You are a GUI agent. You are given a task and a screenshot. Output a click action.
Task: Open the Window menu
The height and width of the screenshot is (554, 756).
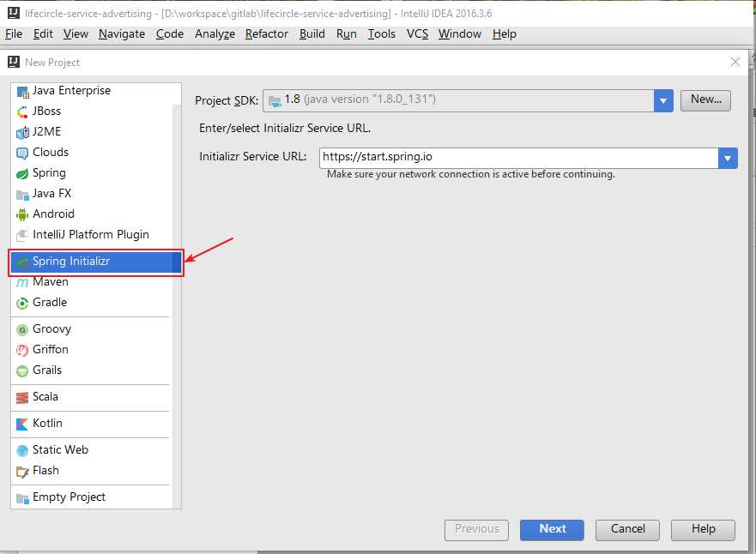pyautogui.click(x=459, y=34)
